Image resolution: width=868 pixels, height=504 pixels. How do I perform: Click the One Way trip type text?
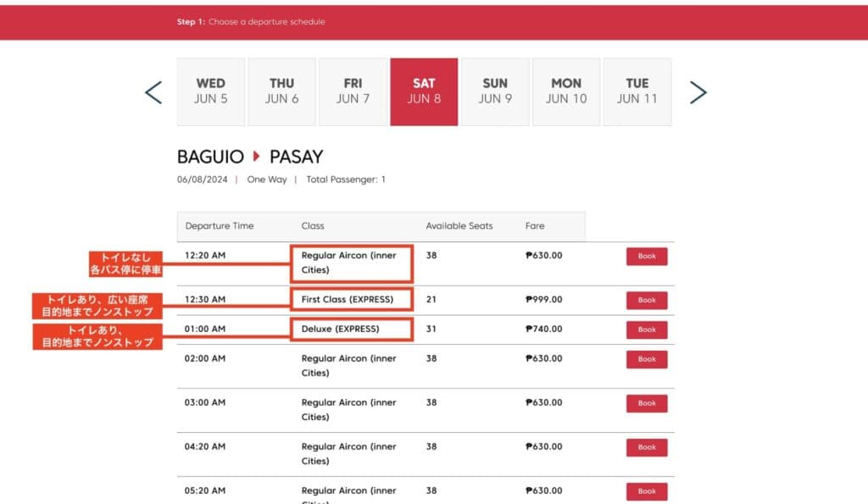267,180
